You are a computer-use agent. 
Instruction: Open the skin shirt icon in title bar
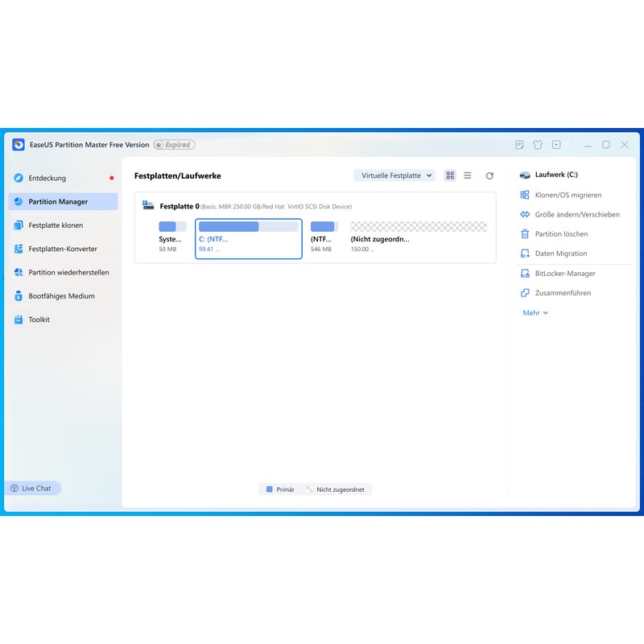(539, 145)
